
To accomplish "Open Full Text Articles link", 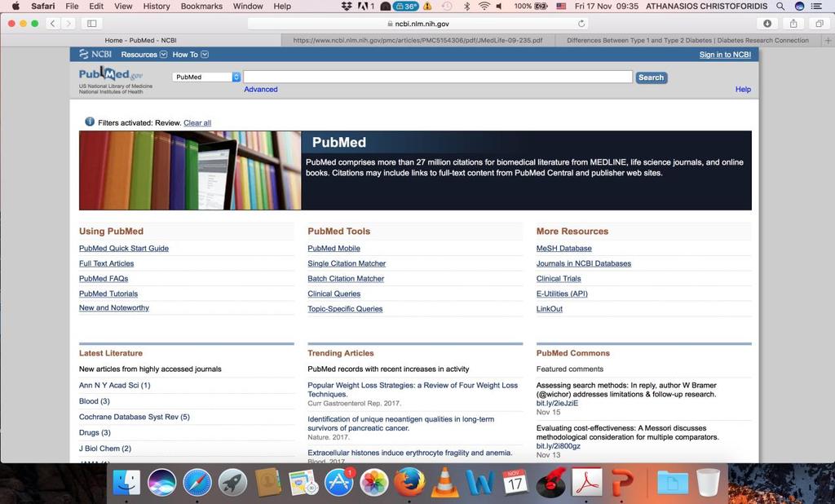I will point(107,263).
